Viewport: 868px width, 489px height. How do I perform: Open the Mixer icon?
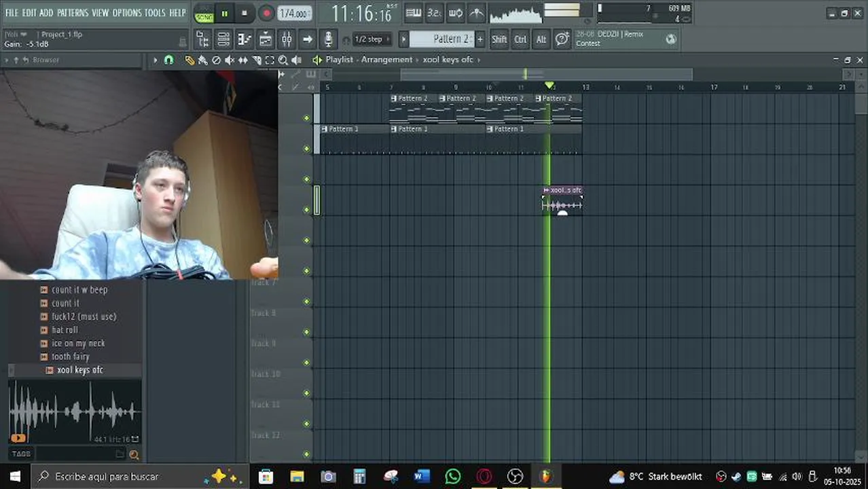[x=287, y=39]
